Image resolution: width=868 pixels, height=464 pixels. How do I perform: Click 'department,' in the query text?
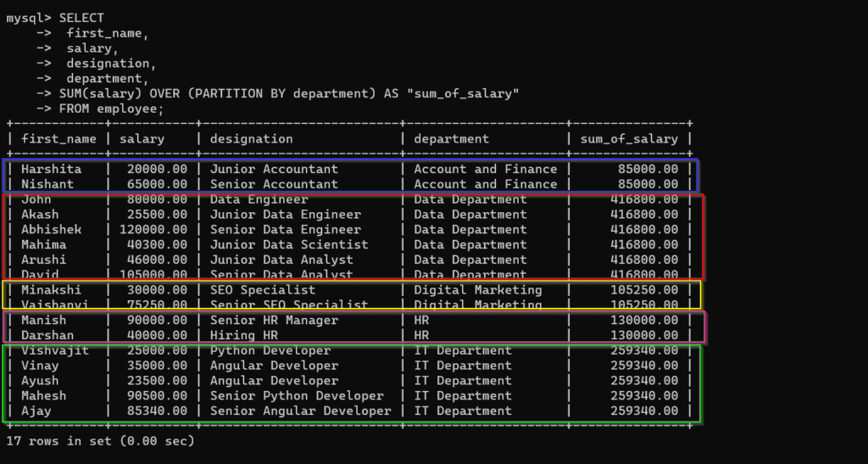[x=108, y=79]
